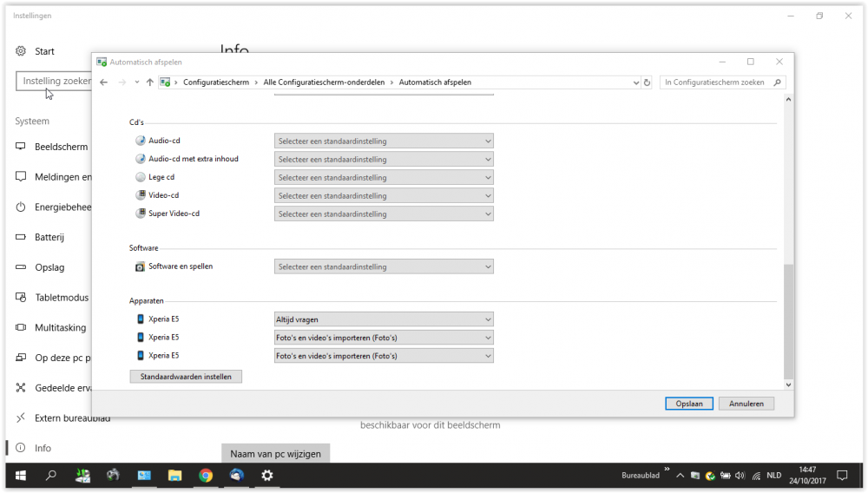Click the vertical scrollbar in Automatisch afspelen
This screenshot has height=493, width=868.
click(x=788, y=321)
